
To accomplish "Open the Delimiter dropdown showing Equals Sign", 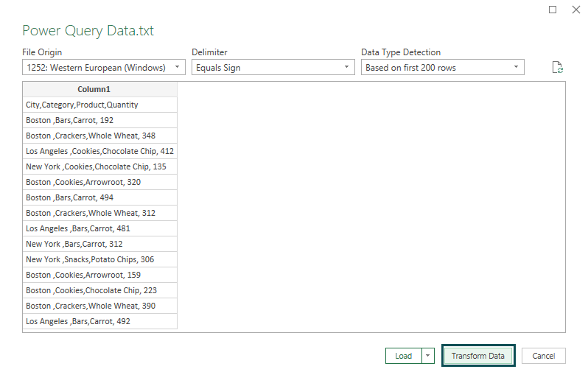I will click(x=273, y=68).
